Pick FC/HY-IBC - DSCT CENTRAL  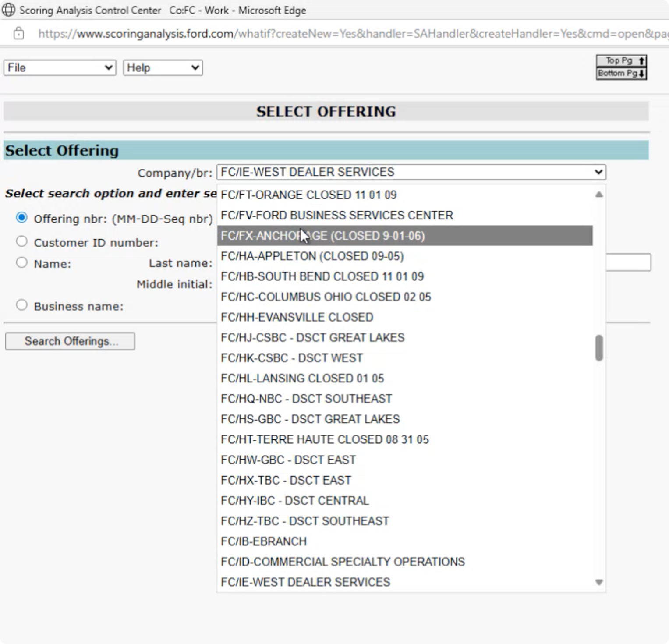(405, 500)
